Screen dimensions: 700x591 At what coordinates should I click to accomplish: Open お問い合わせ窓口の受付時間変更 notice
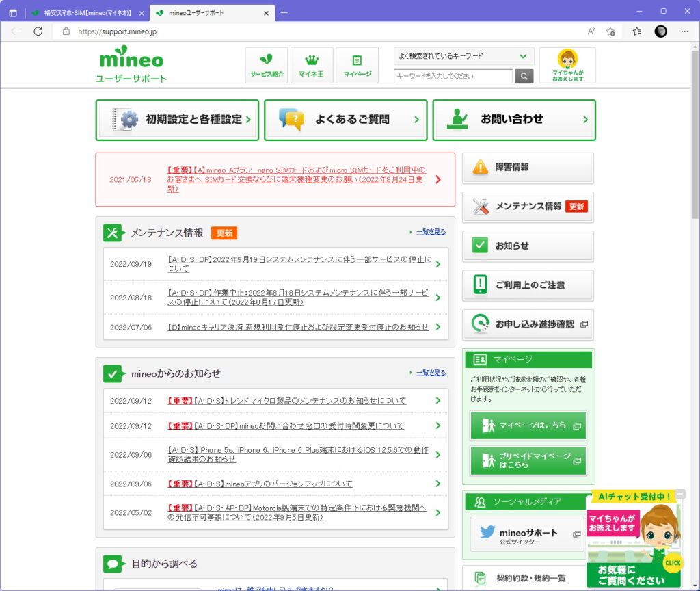(286, 425)
